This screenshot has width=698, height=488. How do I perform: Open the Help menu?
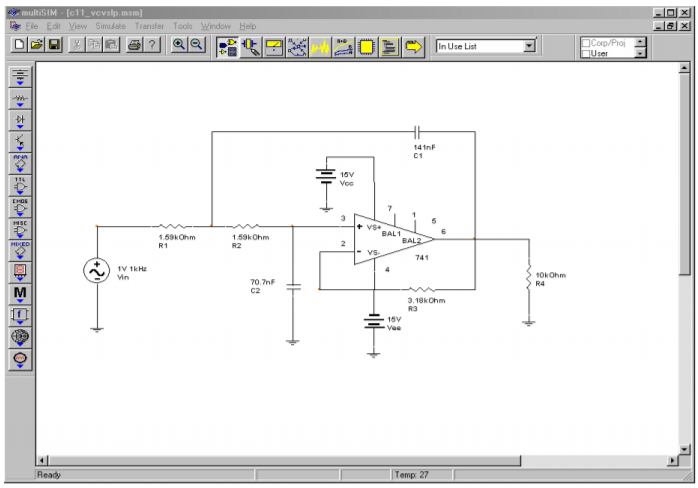(x=247, y=25)
